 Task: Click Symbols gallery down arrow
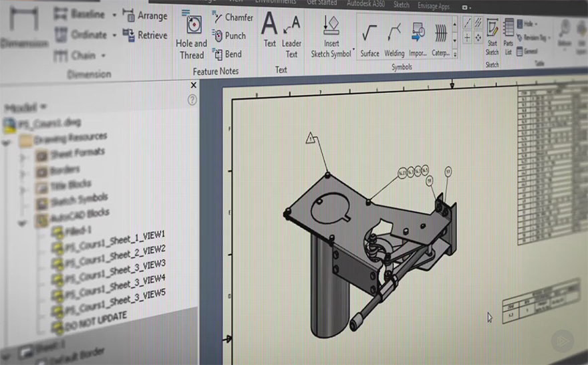click(455, 40)
